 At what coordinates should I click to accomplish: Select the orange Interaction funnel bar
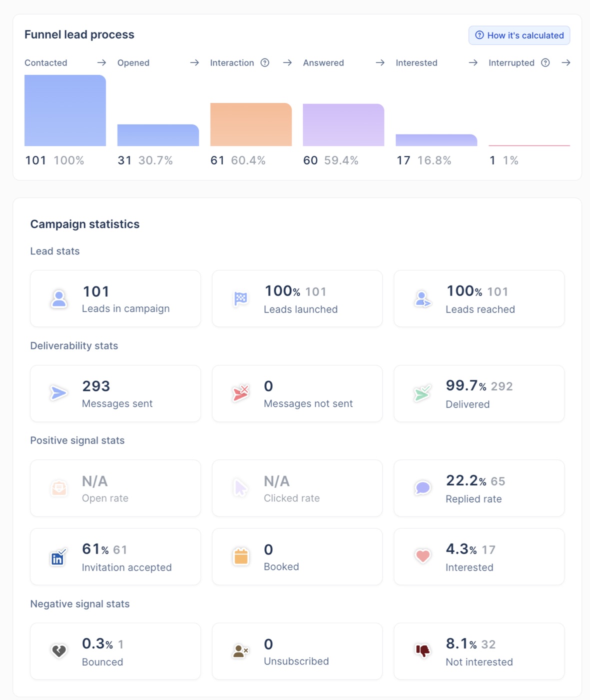click(x=251, y=124)
